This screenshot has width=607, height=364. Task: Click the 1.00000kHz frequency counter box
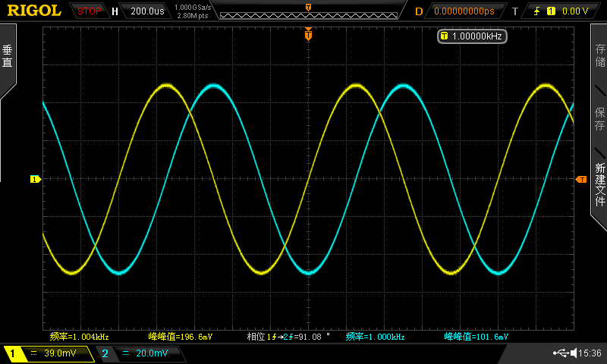(472, 36)
